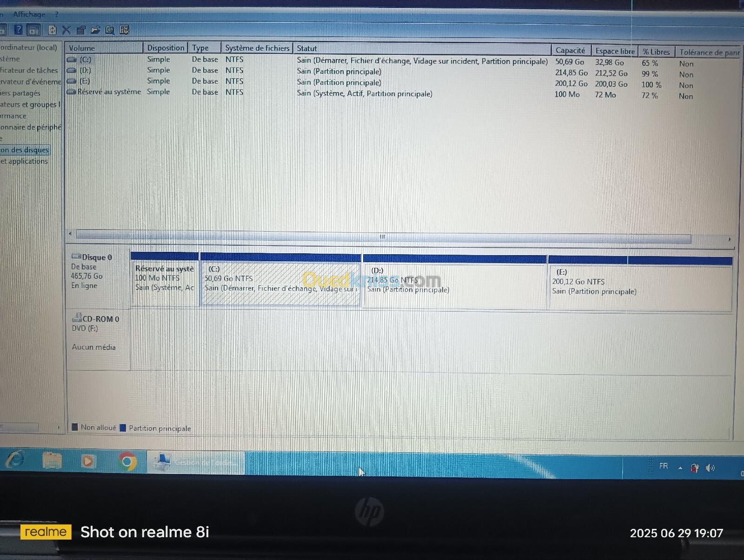Toggle the action pane toolbar button
Viewport: 744px width, 560px height.
coord(34,31)
